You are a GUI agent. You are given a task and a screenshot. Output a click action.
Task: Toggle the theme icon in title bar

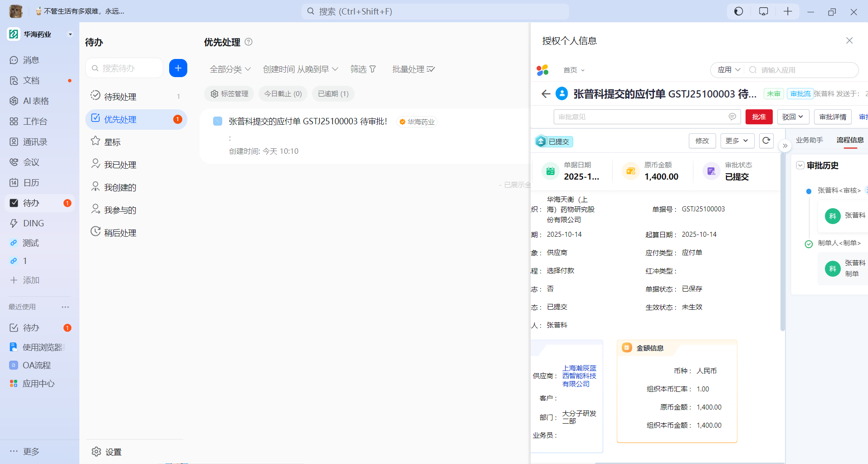[739, 11]
